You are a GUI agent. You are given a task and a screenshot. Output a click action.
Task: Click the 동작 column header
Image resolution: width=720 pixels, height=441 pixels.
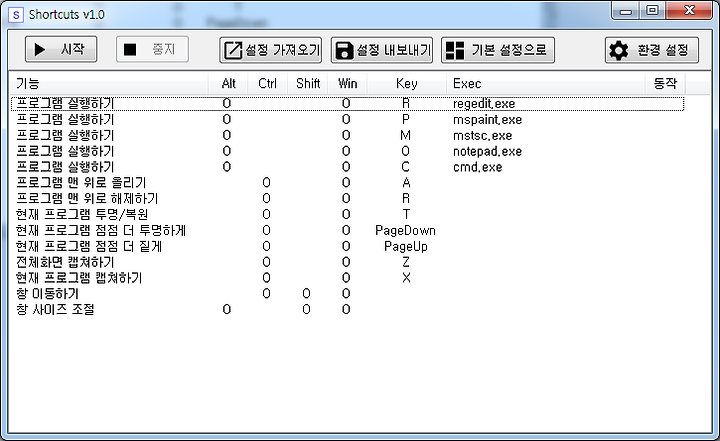pos(665,83)
